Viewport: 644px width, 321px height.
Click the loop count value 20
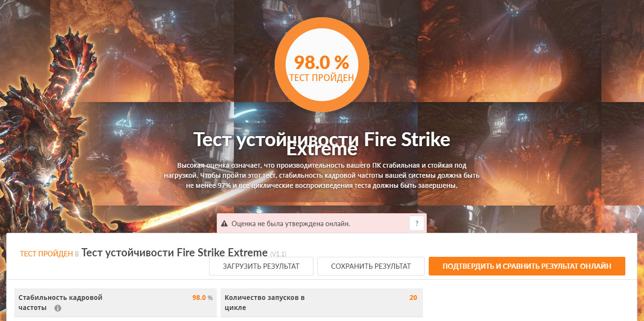(413, 298)
